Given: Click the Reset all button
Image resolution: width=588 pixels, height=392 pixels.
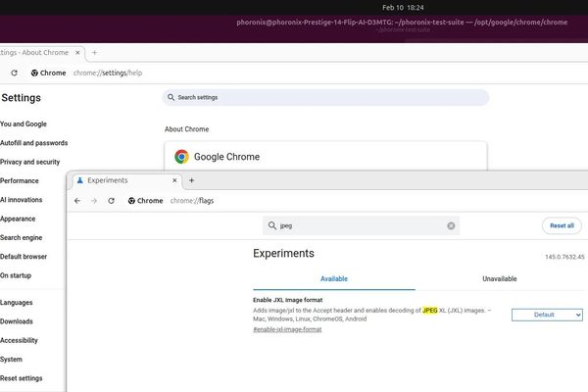Looking at the screenshot, I should (x=562, y=225).
